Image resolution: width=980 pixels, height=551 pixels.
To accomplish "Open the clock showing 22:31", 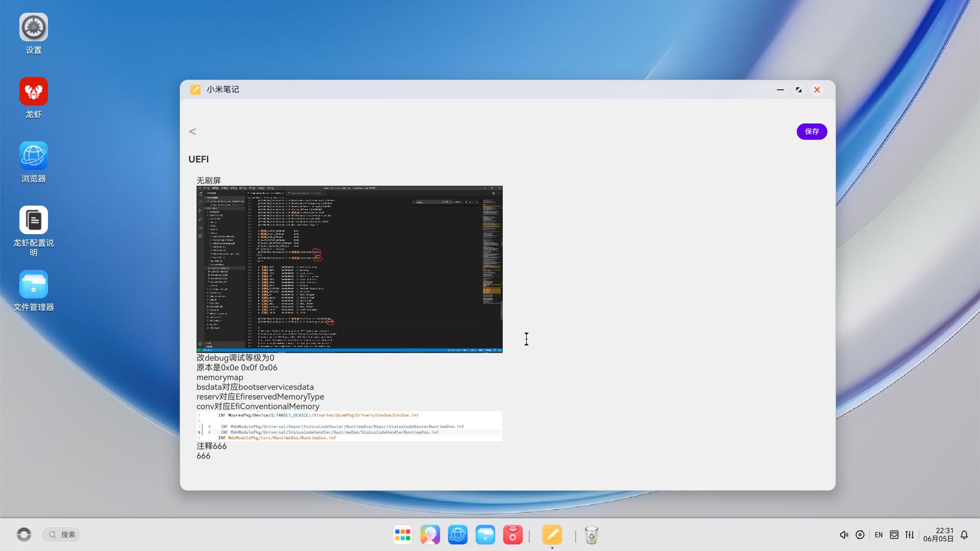I will (939, 535).
